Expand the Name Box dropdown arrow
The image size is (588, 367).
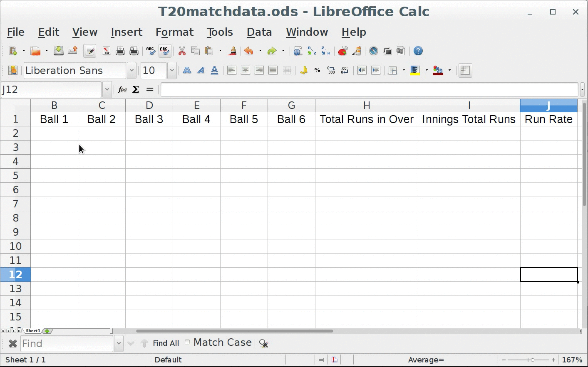click(x=107, y=90)
